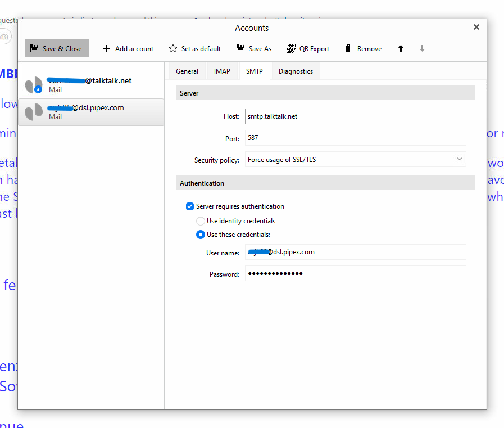504x428 pixels.
Task: Click the Set as default star icon
Action: 173,49
